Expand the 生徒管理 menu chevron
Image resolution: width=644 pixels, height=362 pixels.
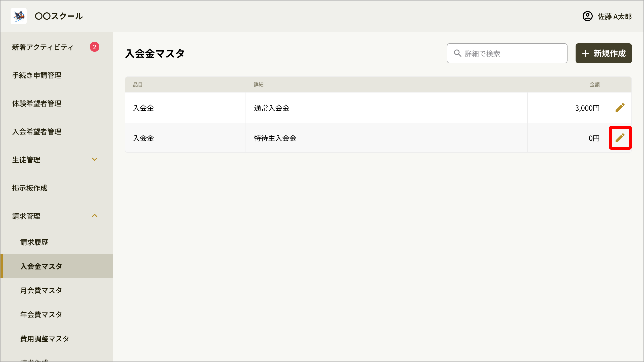click(95, 159)
